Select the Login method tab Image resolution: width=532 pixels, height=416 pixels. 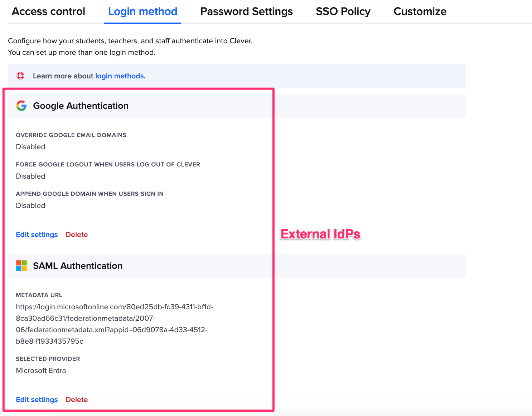(x=142, y=11)
